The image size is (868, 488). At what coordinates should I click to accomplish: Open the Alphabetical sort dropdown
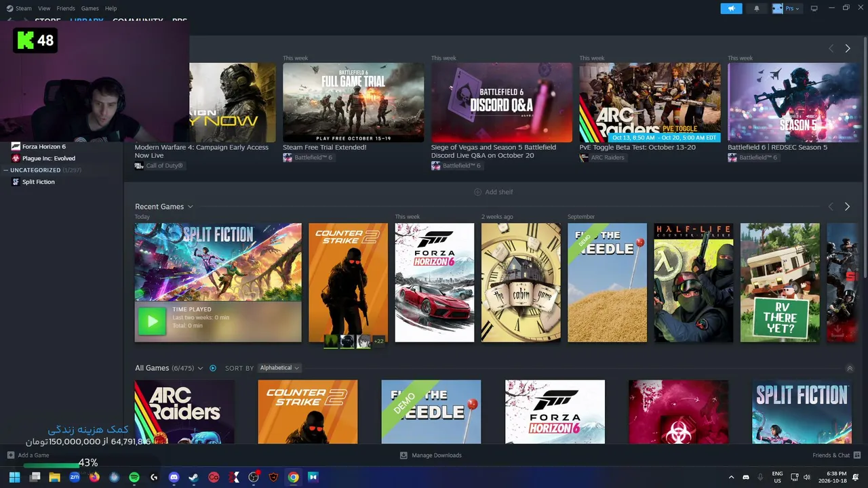pos(279,368)
